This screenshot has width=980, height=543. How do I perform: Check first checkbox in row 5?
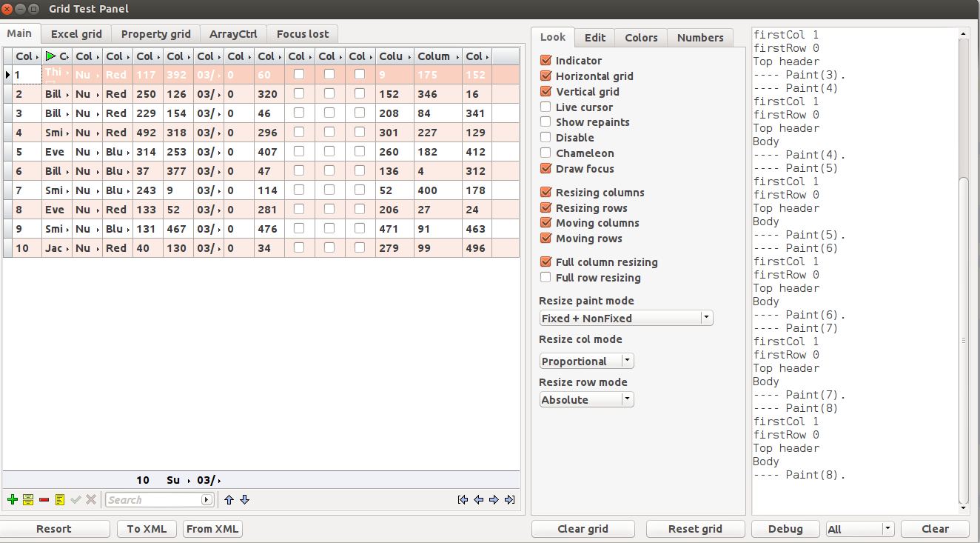[x=299, y=151]
